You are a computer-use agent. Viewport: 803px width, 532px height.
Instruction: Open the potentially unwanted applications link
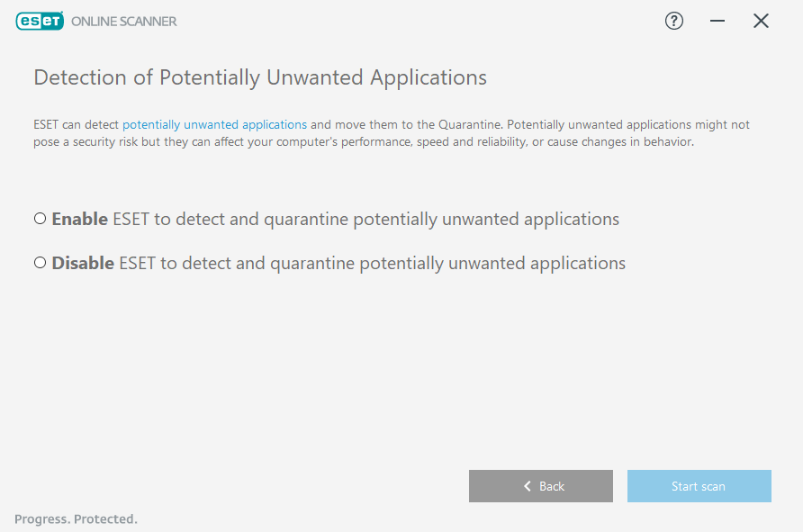point(214,124)
